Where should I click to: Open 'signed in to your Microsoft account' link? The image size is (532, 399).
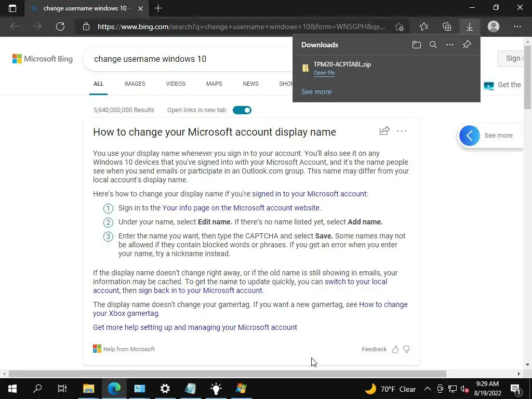[309, 194]
